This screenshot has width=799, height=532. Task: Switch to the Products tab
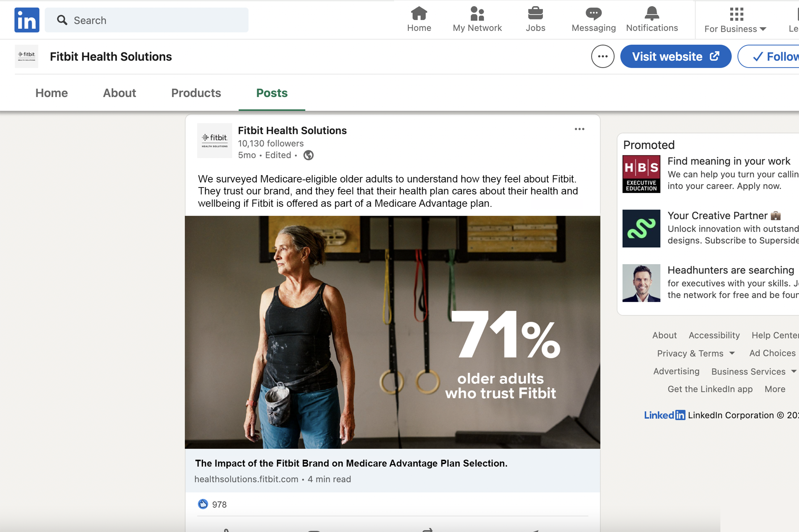[x=196, y=93]
